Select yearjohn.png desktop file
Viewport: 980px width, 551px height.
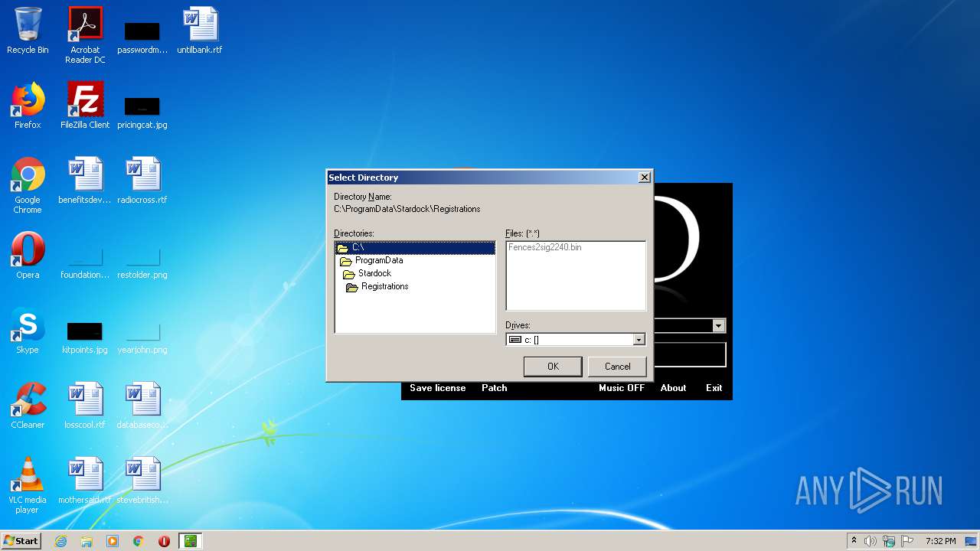tap(142, 337)
